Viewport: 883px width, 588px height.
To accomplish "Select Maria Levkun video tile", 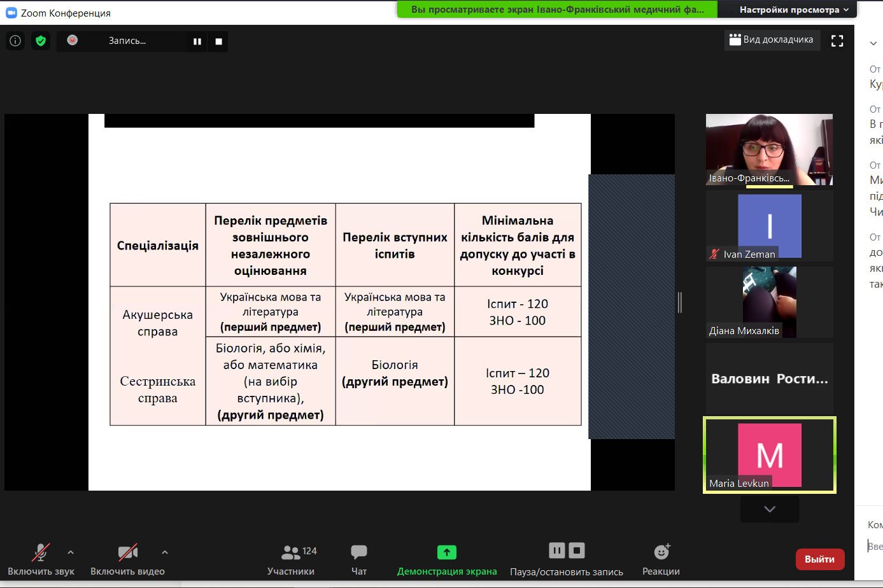I will [769, 455].
